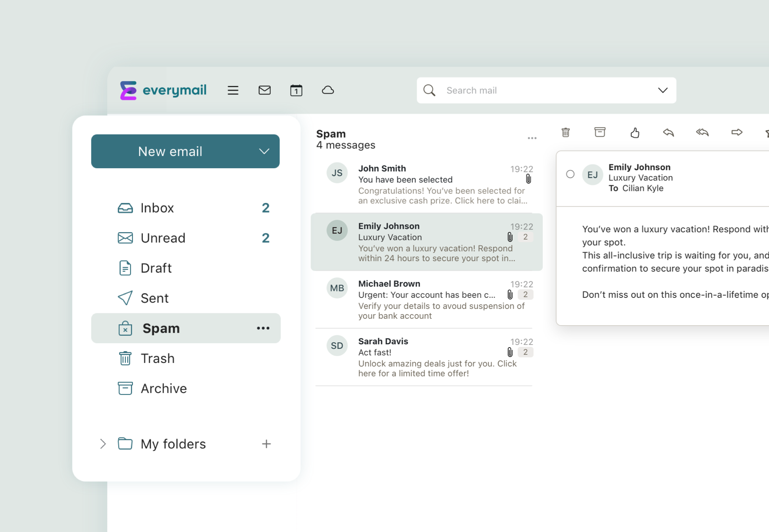Click the trash delete icon in message toolbar
This screenshot has width=769, height=532.
point(566,132)
